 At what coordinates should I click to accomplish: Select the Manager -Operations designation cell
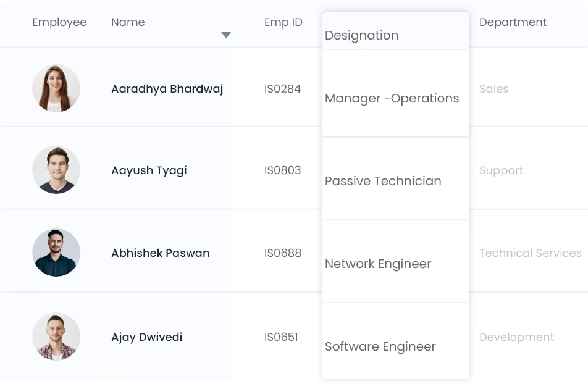(392, 98)
